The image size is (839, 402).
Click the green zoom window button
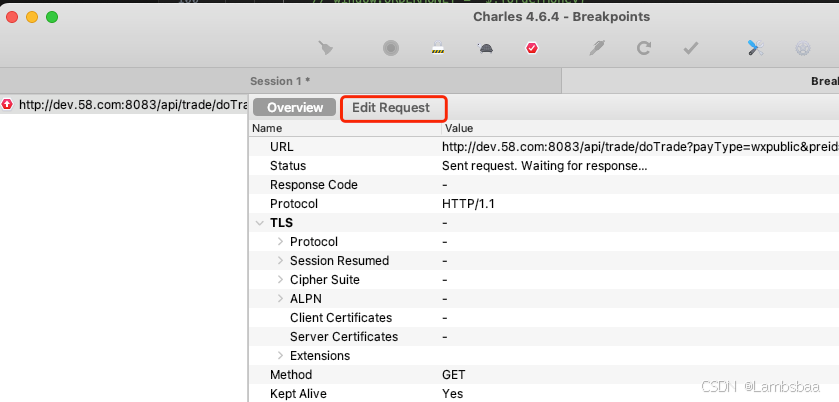point(52,17)
